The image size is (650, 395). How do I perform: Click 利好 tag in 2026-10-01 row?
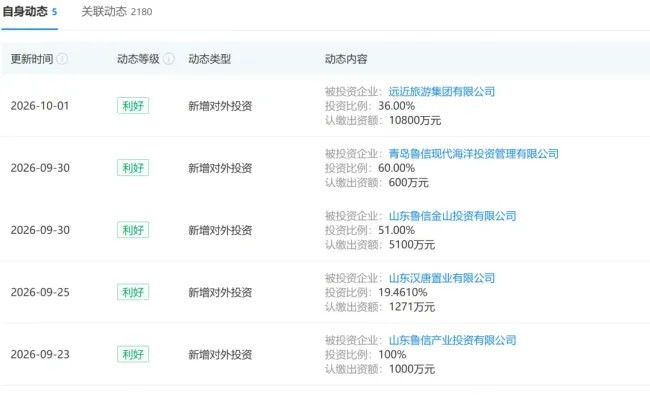coord(133,106)
